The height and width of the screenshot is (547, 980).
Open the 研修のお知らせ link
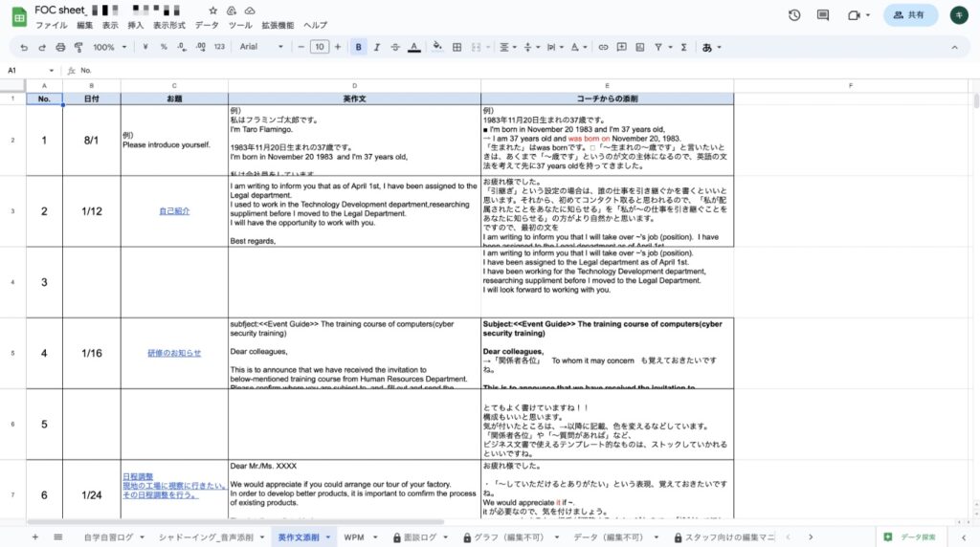174,354
